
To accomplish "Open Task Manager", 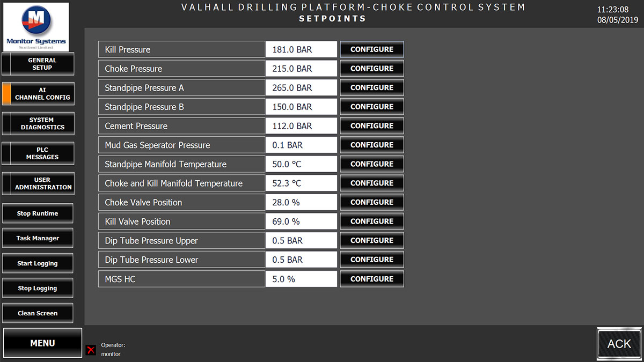I will point(38,238).
